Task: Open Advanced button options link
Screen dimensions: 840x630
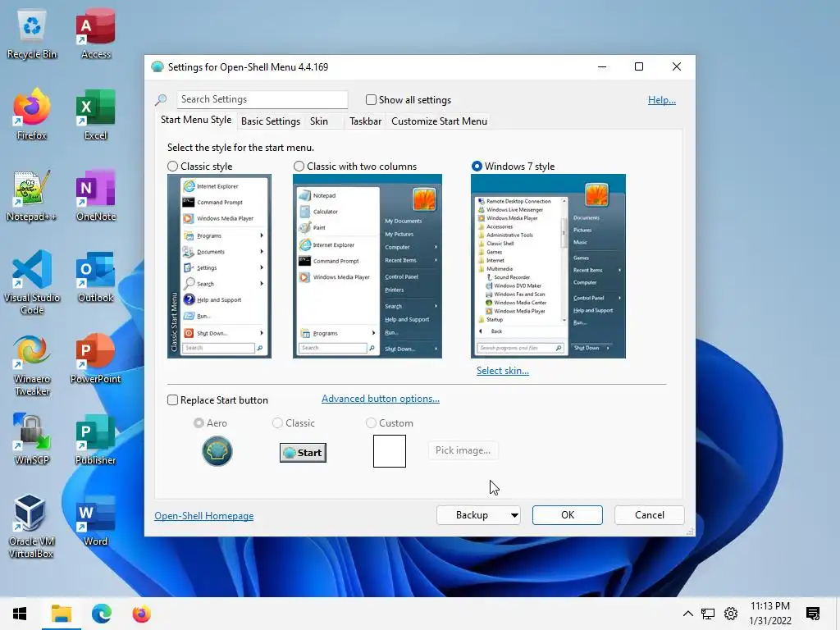Action: point(381,399)
